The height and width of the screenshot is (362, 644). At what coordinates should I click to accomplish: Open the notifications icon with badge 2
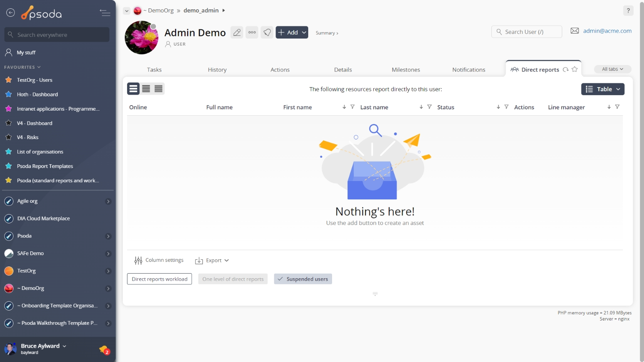(104, 349)
